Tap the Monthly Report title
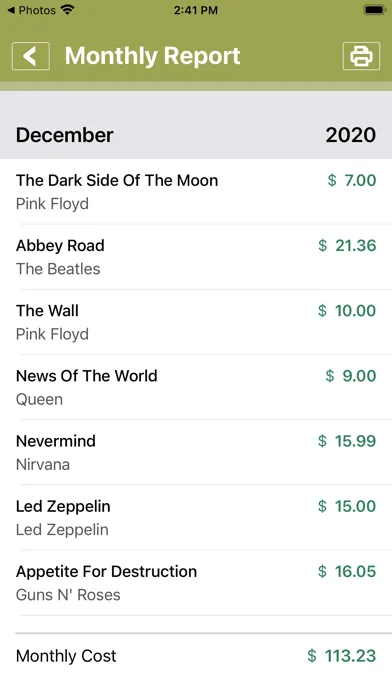 (x=153, y=56)
